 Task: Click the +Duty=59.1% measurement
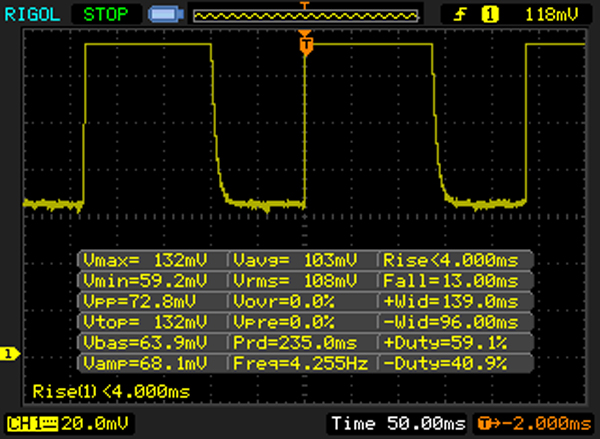(x=445, y=342)
